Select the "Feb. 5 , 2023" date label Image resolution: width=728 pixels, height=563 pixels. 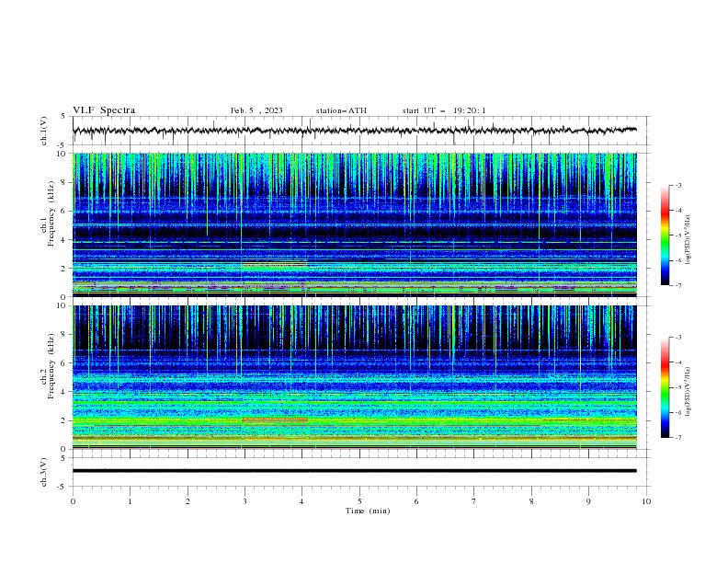pyautogui.click(x=256, y=110)
